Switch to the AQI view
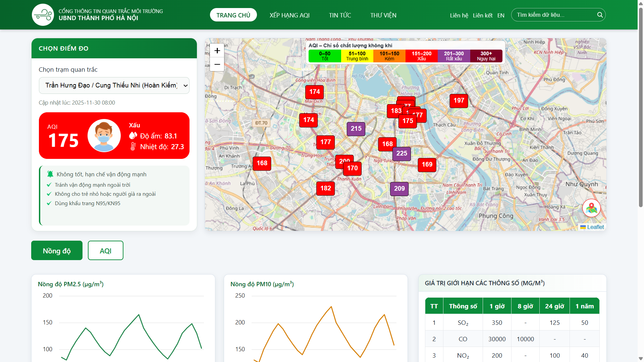Image resolution: width=644 pixels, height=362 pixels. click(x=105, y=250)
